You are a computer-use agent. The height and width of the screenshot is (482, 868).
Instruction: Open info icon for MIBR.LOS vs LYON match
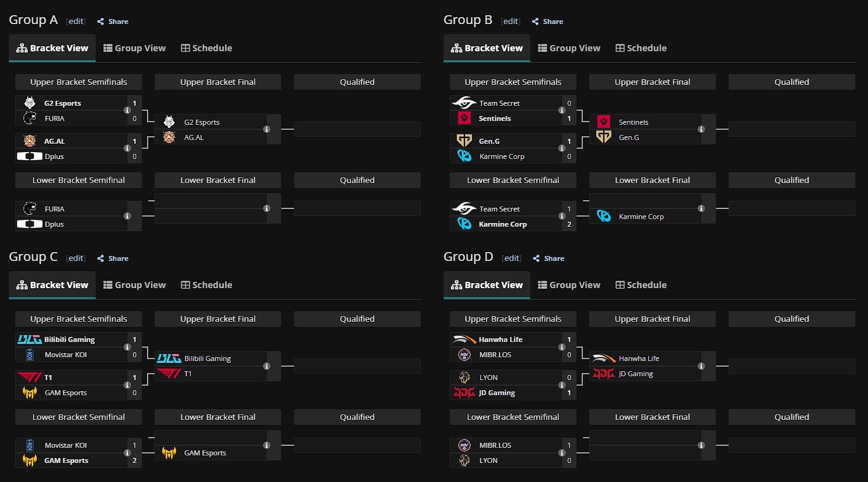(x=562, y=453)
